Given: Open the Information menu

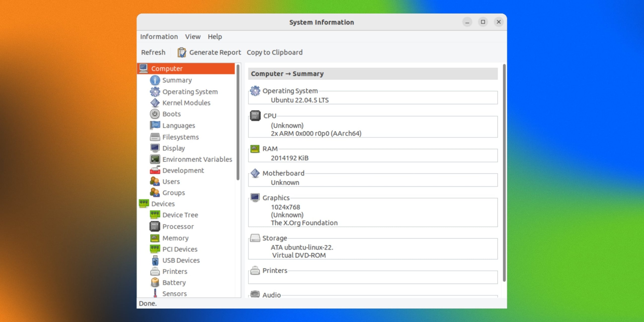Looking at the screenshot, I should 159,36.
